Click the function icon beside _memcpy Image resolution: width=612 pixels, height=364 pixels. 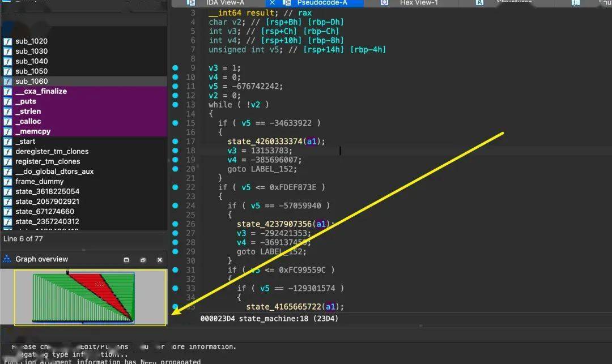click(x=8, y=131)
